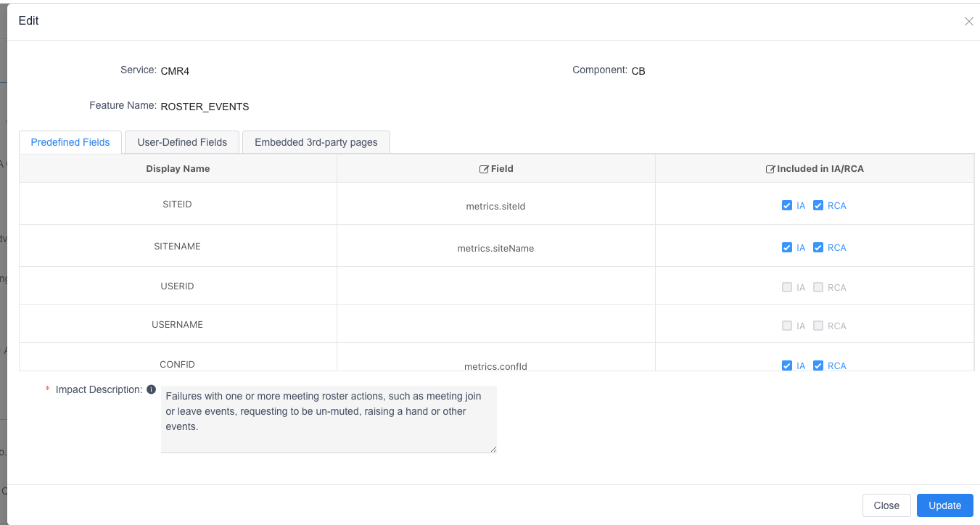Viewport: 980px width, 525px height.
Task: Click disabled RCA checkbox for USERNAME row
Action: tap(818, 326)
